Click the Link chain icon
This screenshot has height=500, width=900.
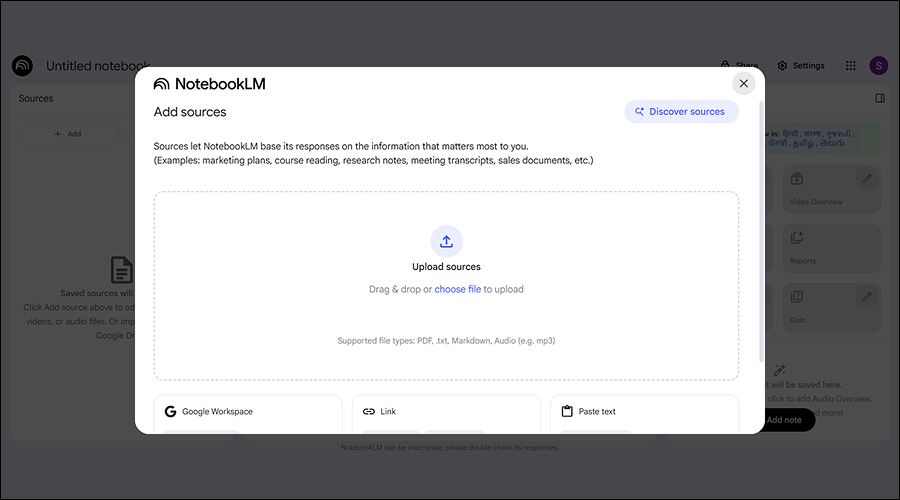[369, 411]
